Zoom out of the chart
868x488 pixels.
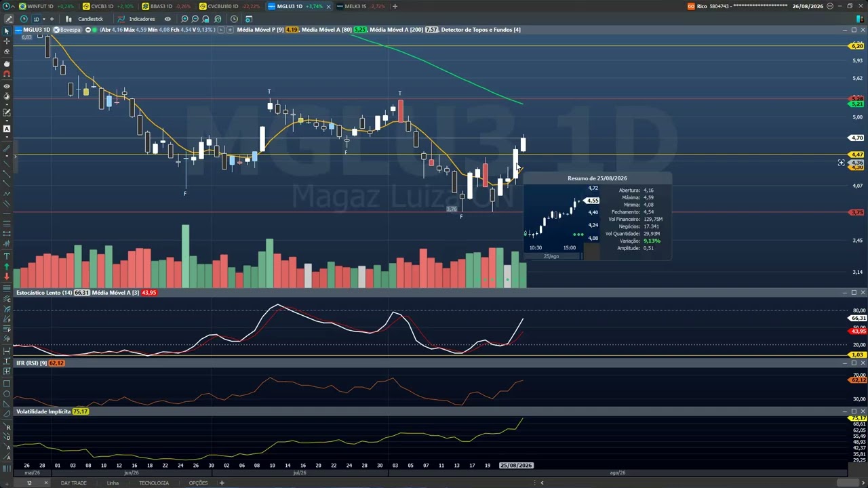[195, 19]
